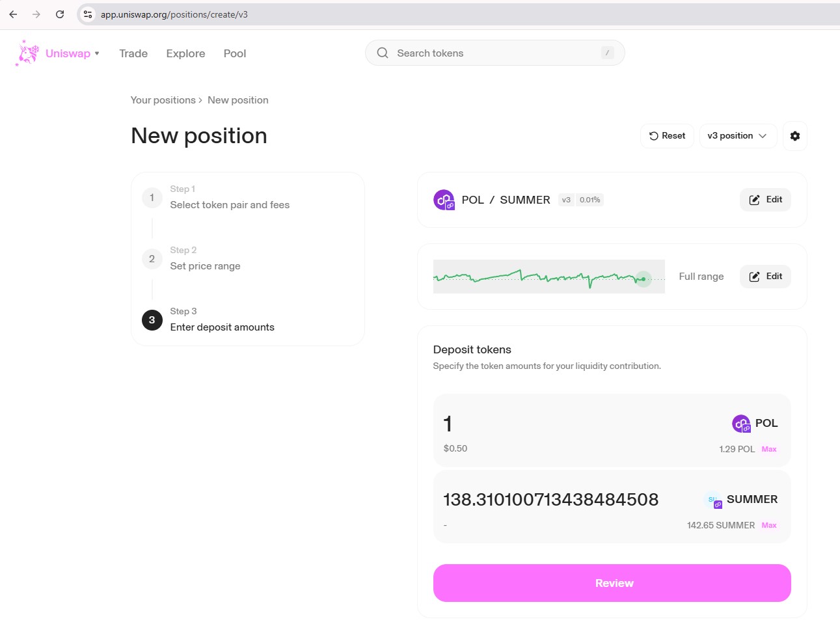Open the Explore menu
This screenshot has height=639, width=840.
[x=185, y=53]
